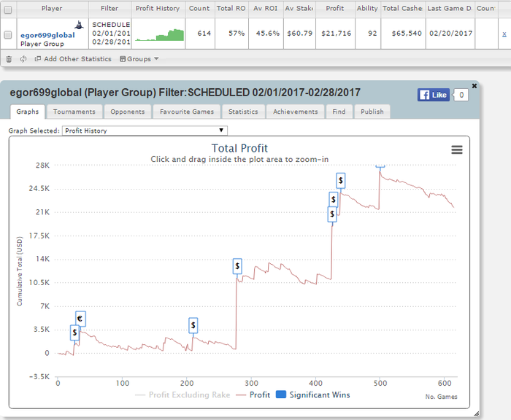Viewport: 511px width, 420px height.
Task: Open the Favourite Games tab
Action: 187,112
